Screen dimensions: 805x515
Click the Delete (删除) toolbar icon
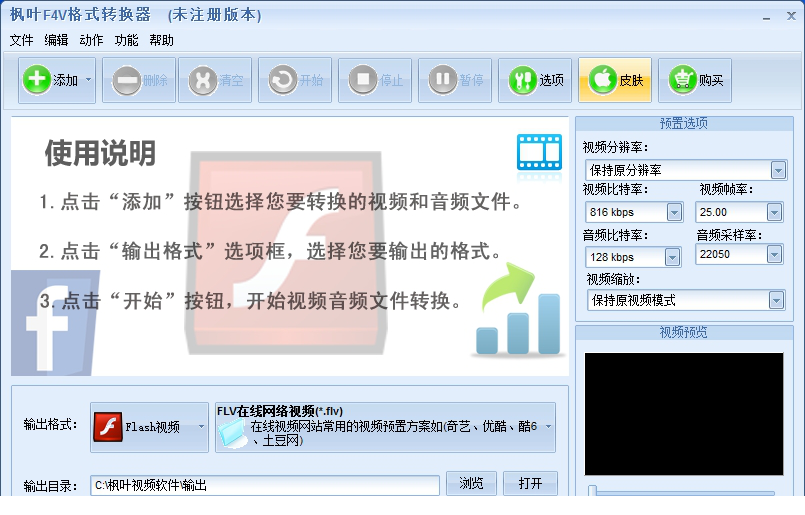[x=126, y=81]
